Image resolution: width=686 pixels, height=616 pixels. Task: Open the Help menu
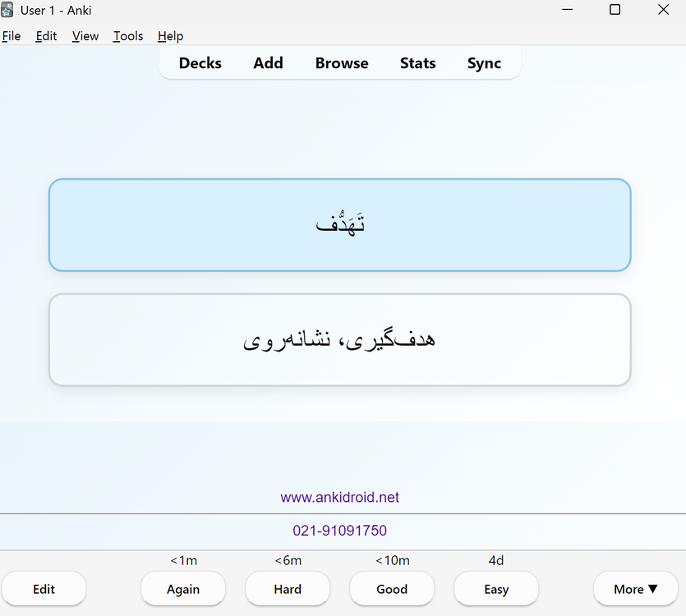tap(171, 36)
